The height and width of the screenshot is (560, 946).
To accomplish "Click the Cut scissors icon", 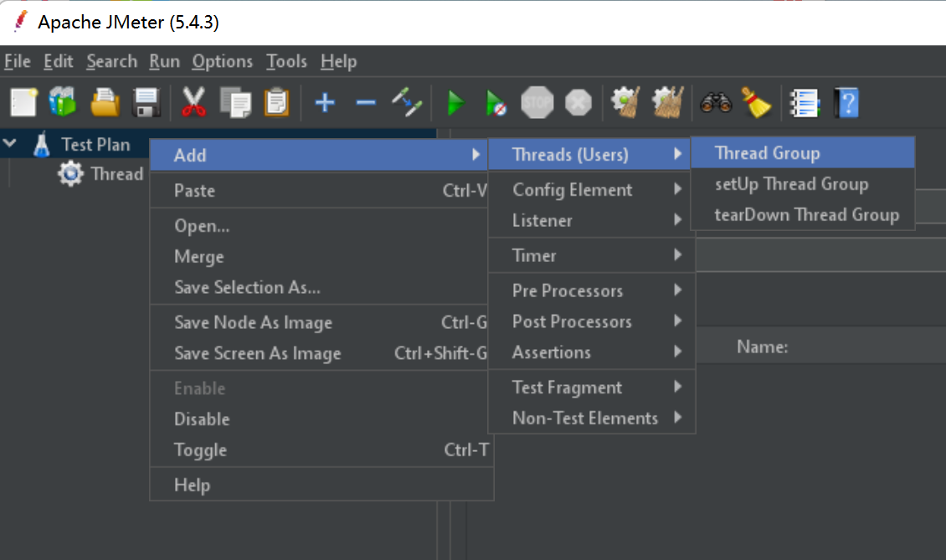I will tap(193, 102).
